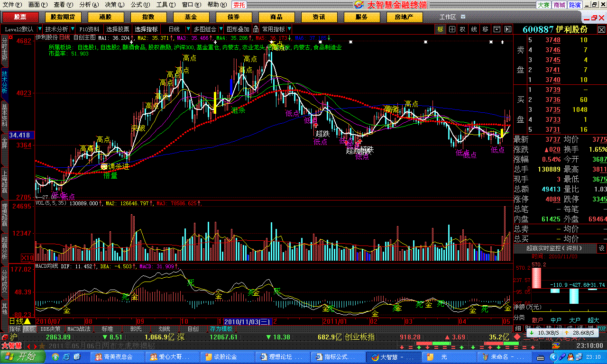Open the 常用指标 dropdown arrow
The image size is (607, 364).
pos(289,29)
